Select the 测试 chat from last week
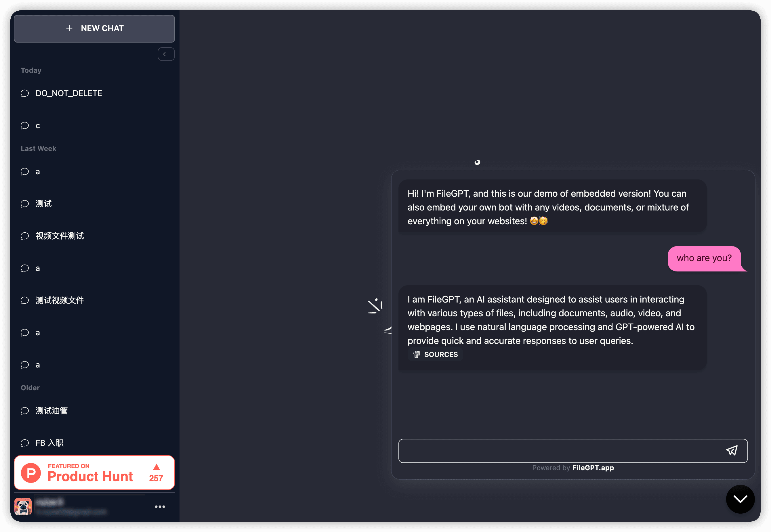 pos(44,203)
